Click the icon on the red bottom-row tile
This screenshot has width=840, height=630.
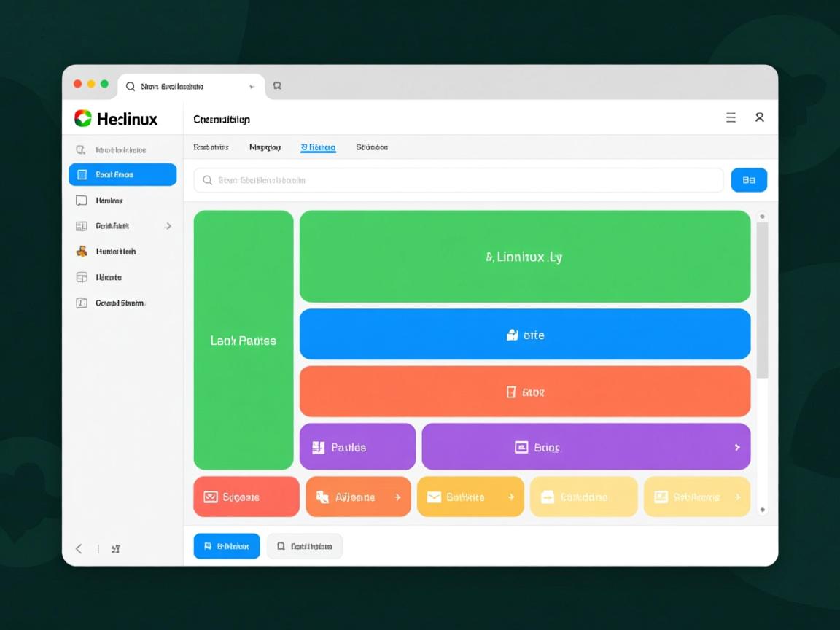(211, 497)
